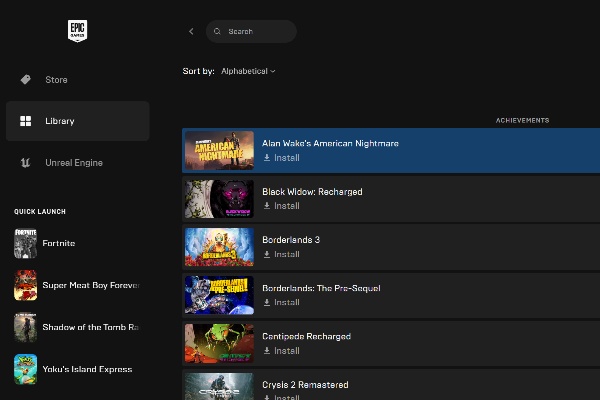Launch Yoku's Island Express shortcut
600x400 pixels.
pos(87,369)
